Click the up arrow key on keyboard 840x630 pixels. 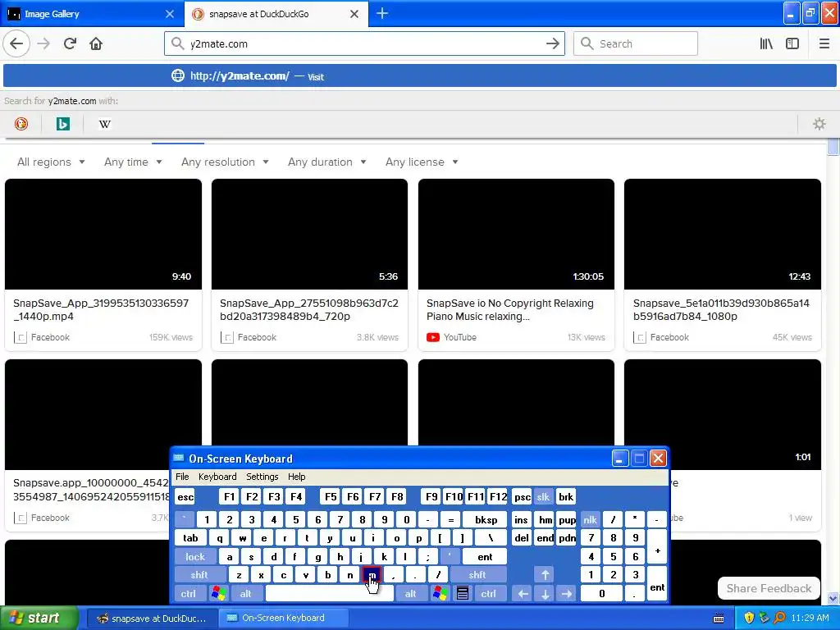point(545,574)
